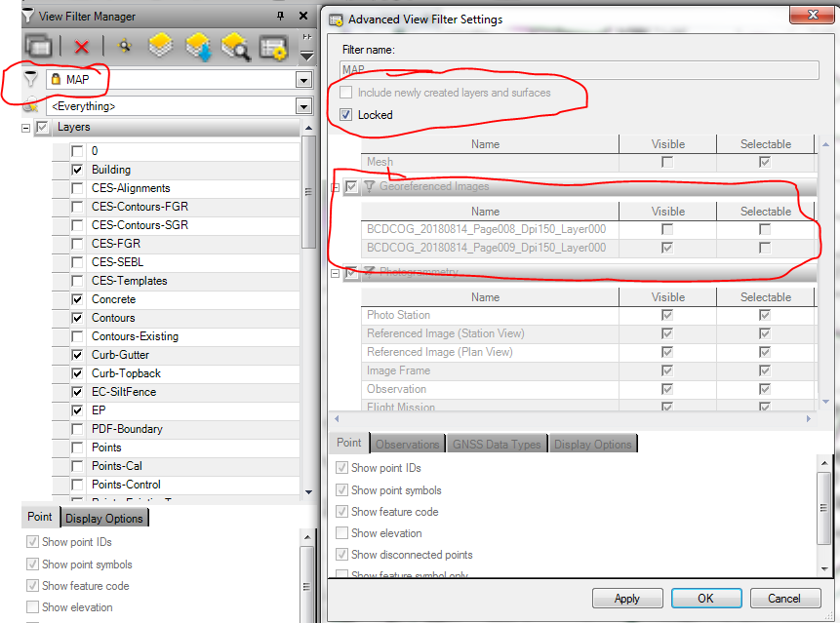Select Point tab in View Filter Manager

40,517
